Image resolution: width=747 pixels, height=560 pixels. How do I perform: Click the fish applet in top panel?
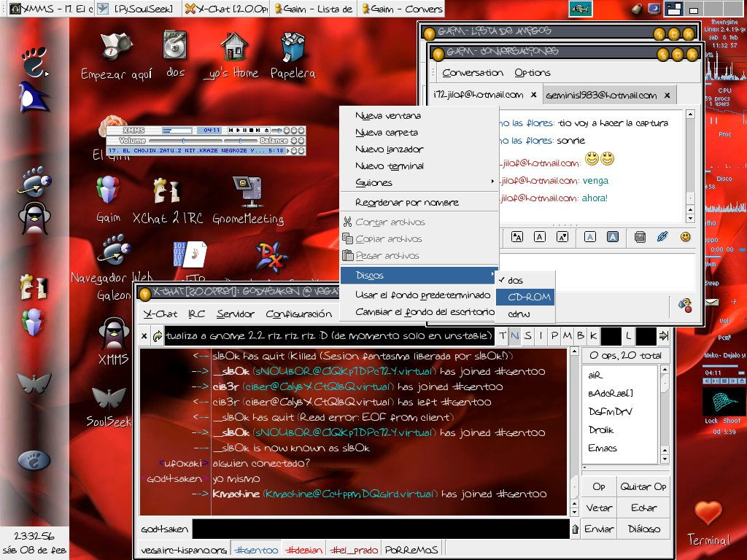click(x=581, y=9)
